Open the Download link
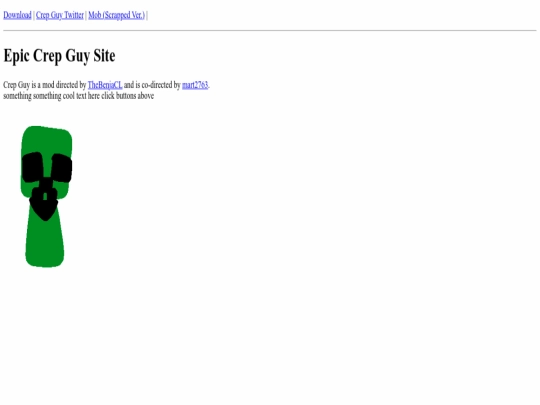This screenshot has height=405, width=540. (x=17, y=15)
